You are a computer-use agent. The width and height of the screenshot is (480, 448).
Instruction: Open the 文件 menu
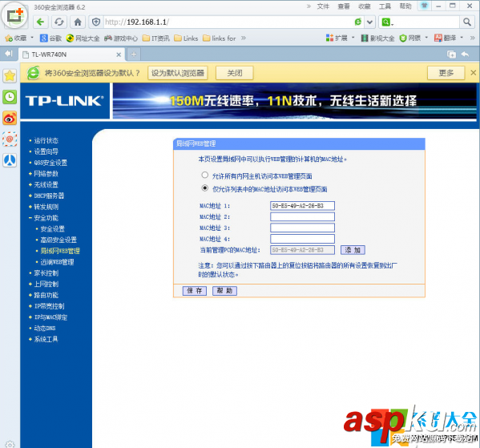323,6
